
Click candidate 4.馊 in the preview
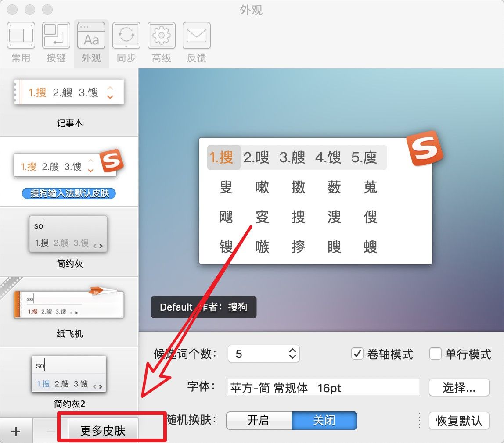[328, 157]
